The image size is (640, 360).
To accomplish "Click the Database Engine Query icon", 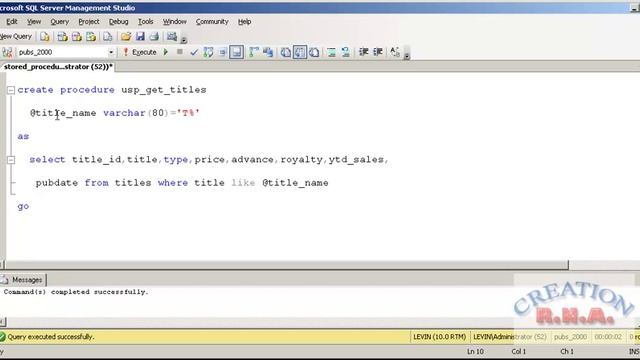I will [44, 37].
